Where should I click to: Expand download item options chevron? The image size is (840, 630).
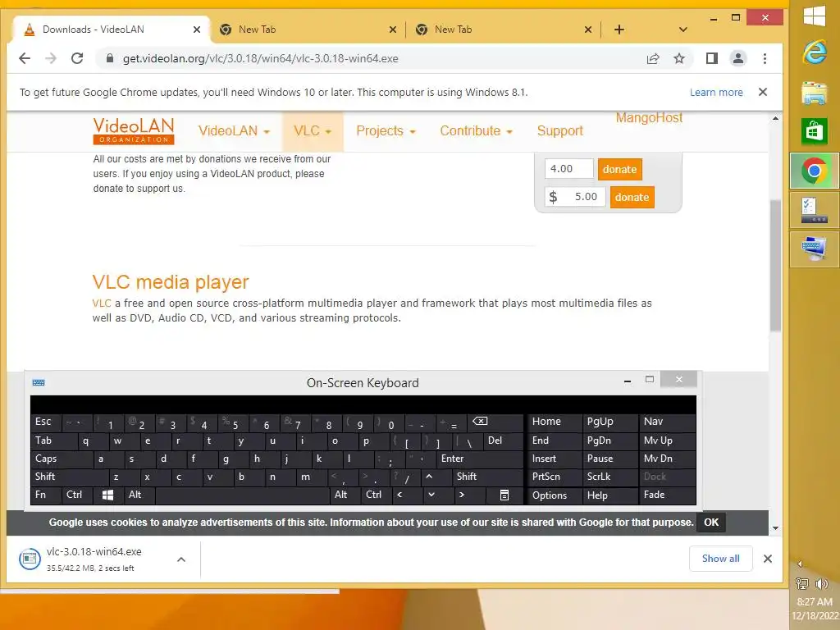point(181,559)
